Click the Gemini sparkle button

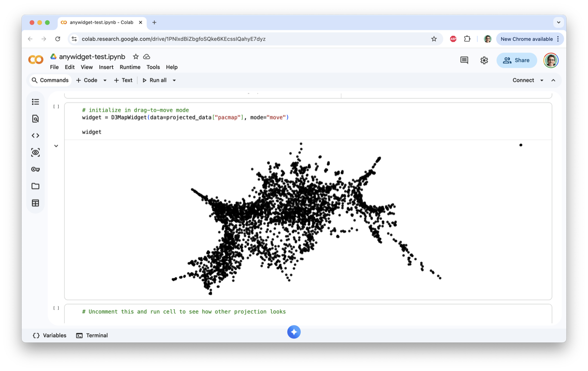tap(294, 332)
